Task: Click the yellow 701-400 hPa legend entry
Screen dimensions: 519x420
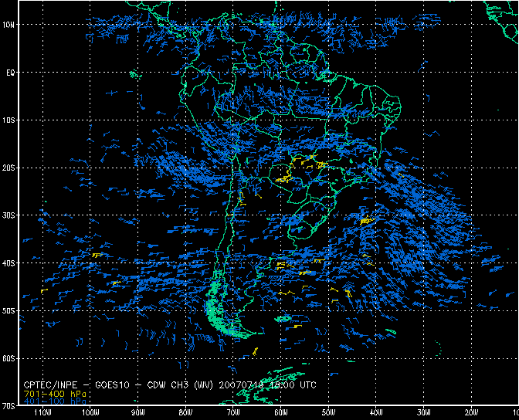Action: click(55, 394)
